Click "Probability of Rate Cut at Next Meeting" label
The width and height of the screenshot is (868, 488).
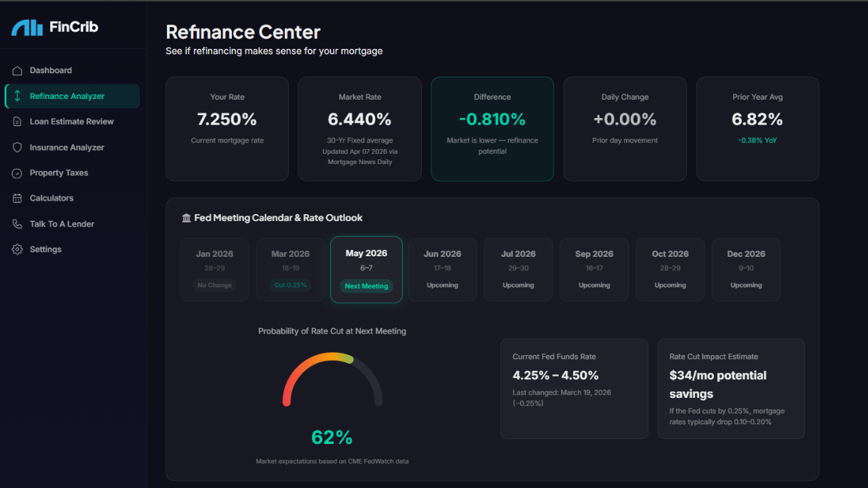332,331
